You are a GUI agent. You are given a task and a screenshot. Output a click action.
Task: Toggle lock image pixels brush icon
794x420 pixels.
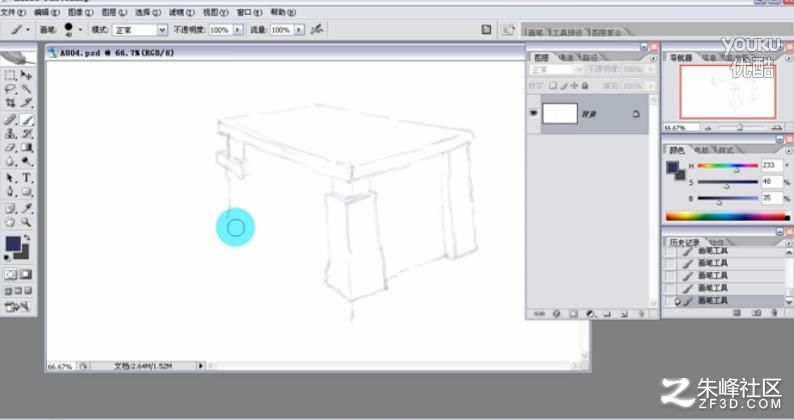(x=563, y=86)
